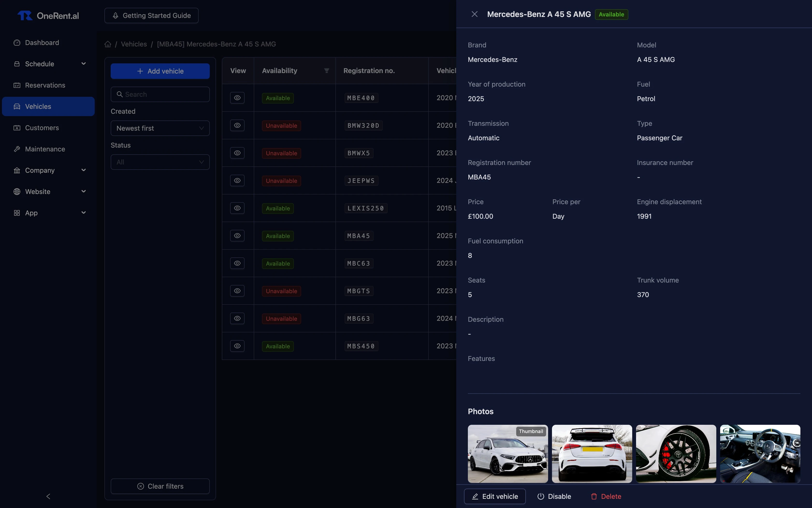This screenshot has height=508, width=812.
Task: Click the £100.00 price value
Action: (x=480, y=216)
